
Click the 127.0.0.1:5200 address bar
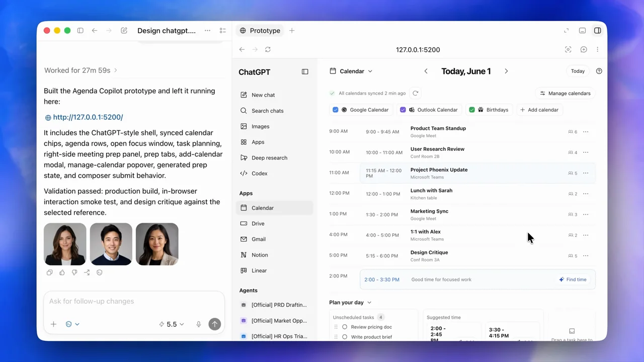click(418, 50)
